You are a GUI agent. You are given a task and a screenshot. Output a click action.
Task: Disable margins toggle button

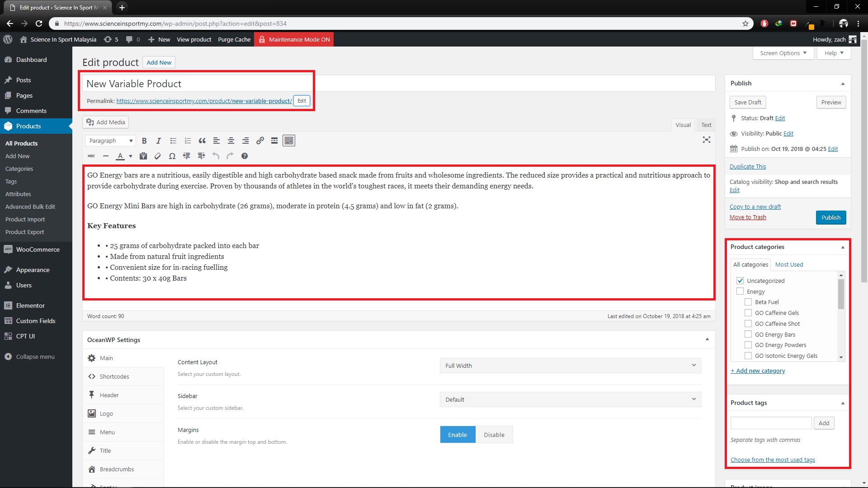pyautogui.click(x=494, y=435)
